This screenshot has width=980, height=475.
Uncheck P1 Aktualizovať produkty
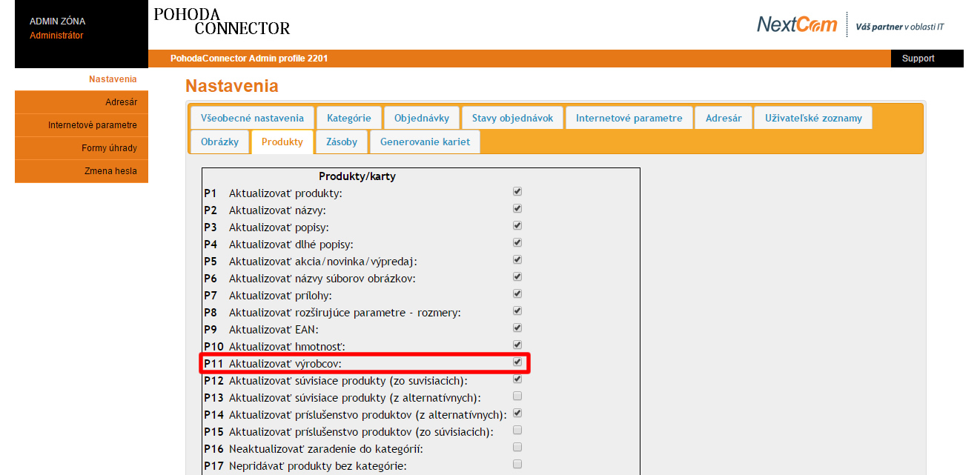[517, 191]
